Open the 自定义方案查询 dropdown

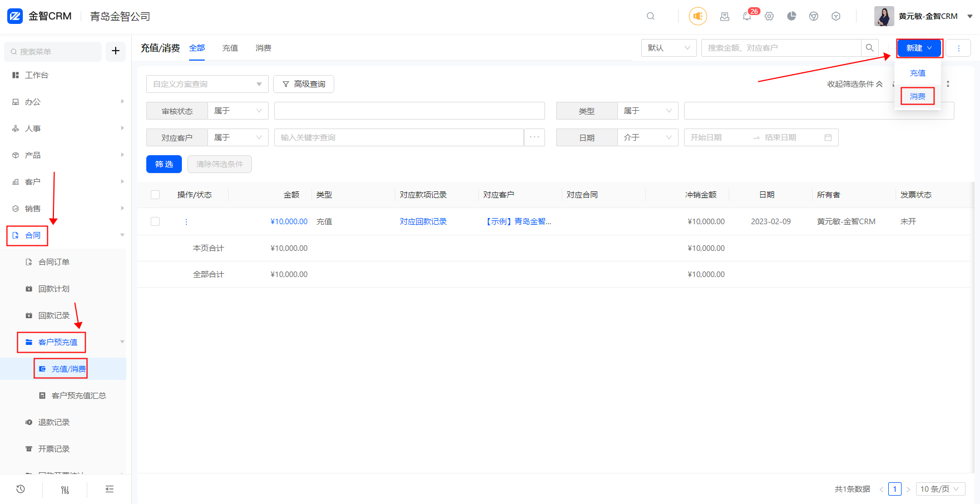tap(207, 84)
